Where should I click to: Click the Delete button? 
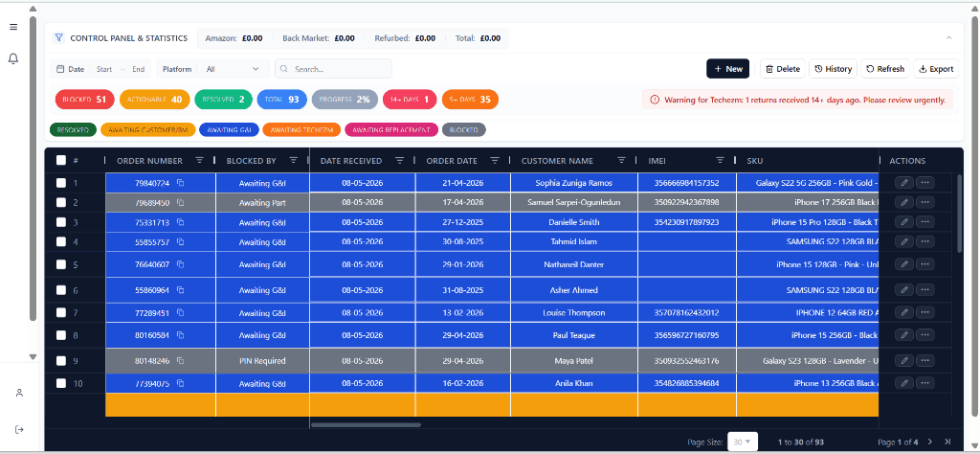click(783, 69)
